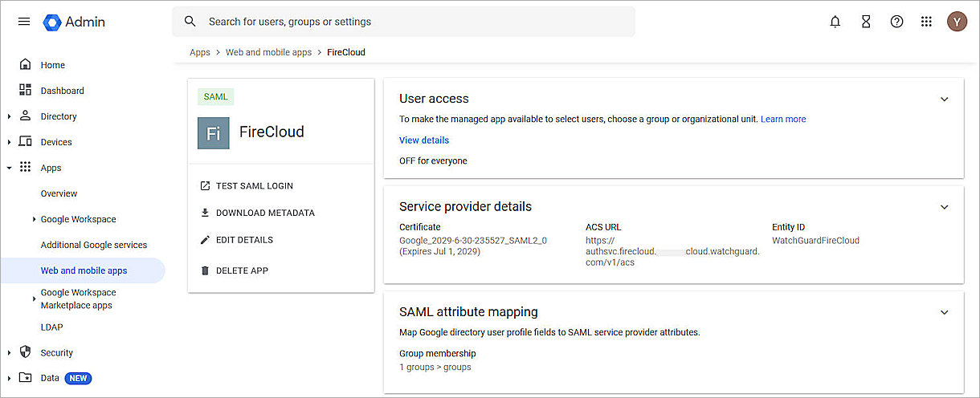980x398 pixels.
Task: Expand the Data tree arrow
Action: [9, 378]
